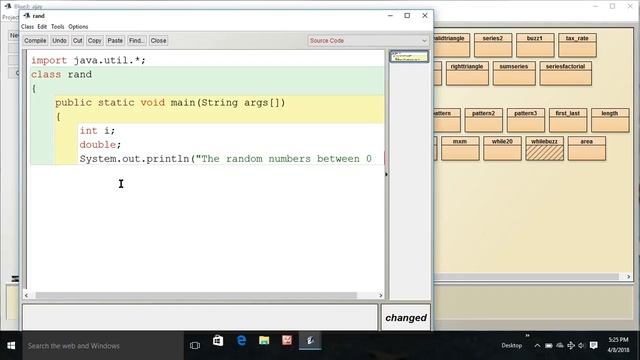The width and height of the screenshot is (640, 360).
Task: Click the Cut button in the editor toolbar
Action: pos(78,40)
